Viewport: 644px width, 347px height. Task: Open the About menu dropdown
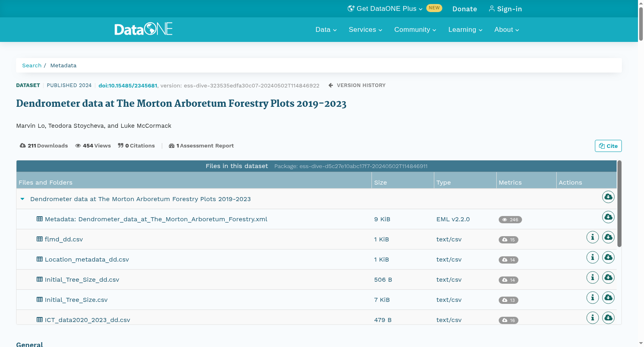click(x=507, y=29)
